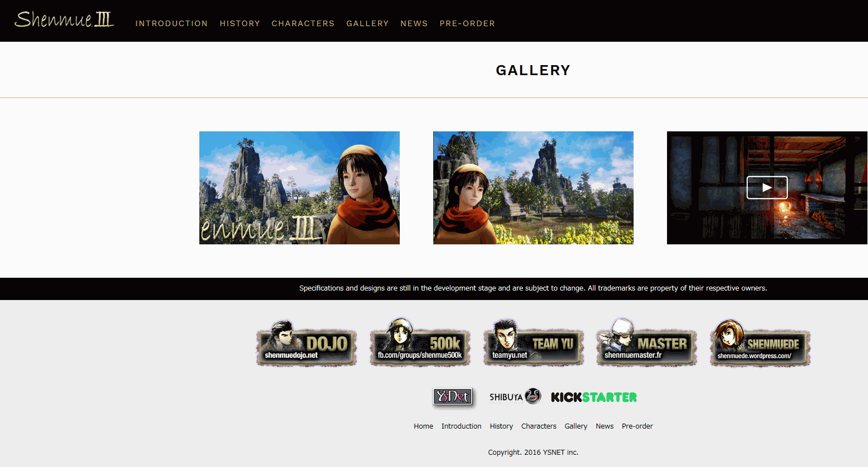Click the Introduction footer link
This screenshot has width=868, height=467.
point(462,426)
